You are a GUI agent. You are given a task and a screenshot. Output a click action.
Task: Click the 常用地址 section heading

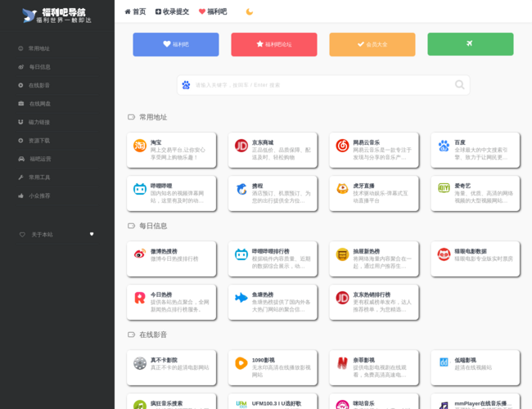point(153,117)
